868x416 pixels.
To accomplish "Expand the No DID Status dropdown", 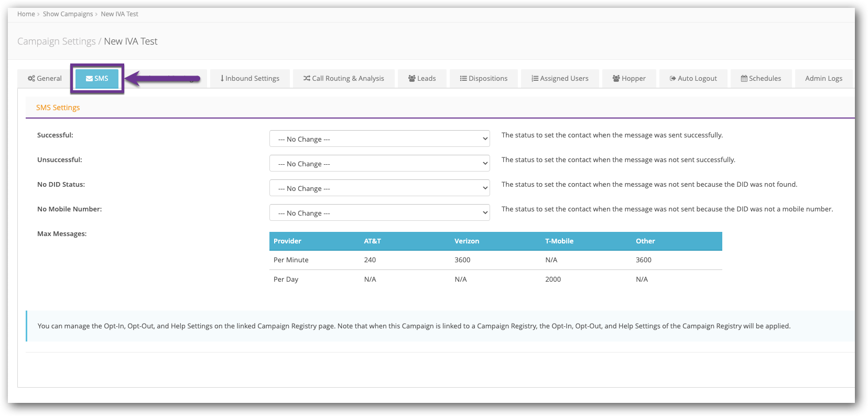I will pos(379,188).
